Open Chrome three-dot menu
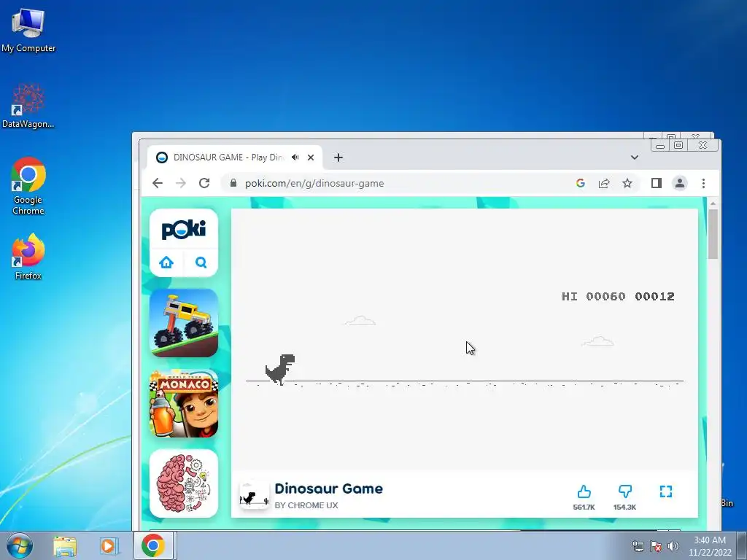This screenshot has width=747, height=560. pos(704,183)
